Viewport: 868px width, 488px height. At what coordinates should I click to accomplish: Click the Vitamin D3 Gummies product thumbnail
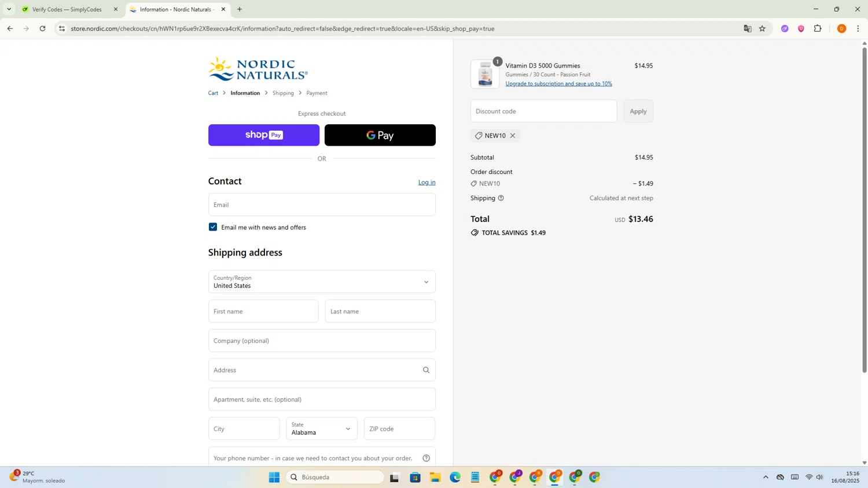tap(485, 74)
